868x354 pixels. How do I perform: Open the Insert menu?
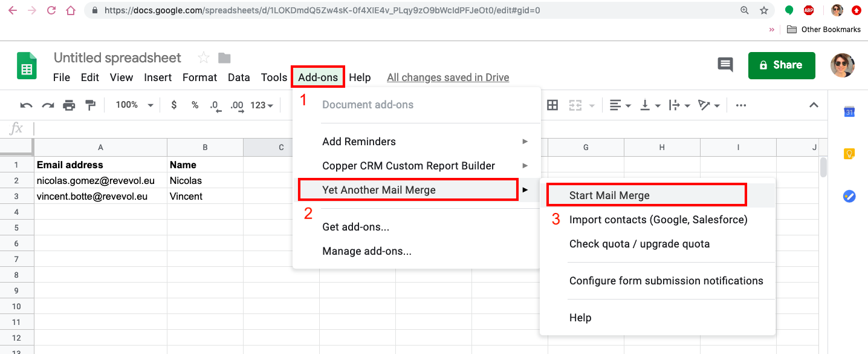coord(158,77)
